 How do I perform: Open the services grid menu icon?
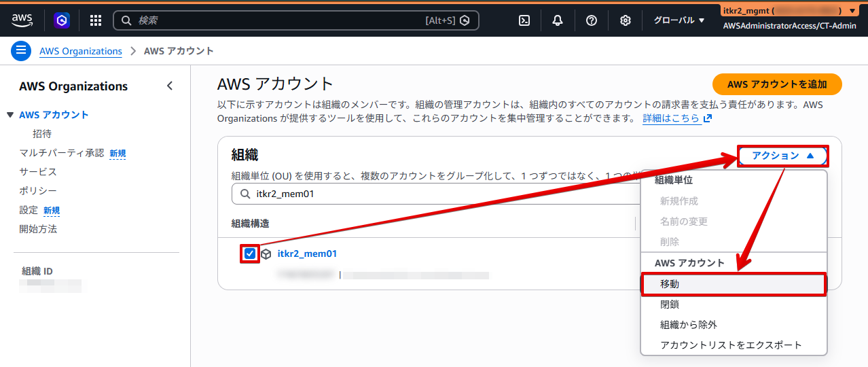click(96, 20)
